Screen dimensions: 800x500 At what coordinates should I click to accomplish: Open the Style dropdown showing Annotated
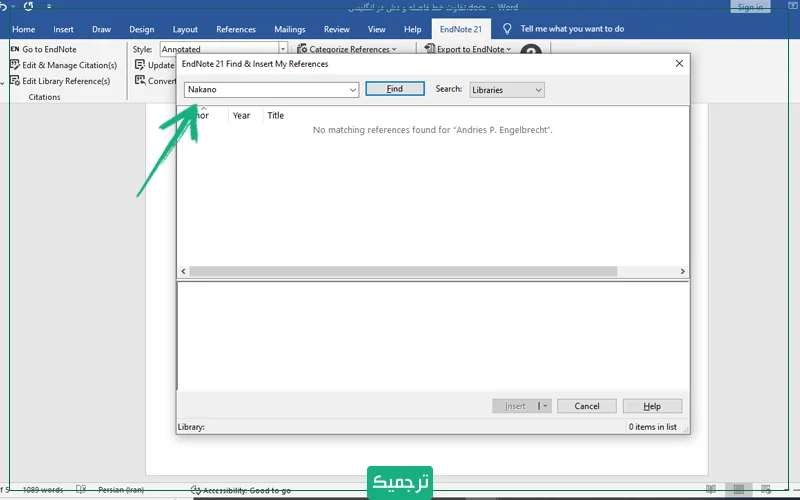point(283,49)
